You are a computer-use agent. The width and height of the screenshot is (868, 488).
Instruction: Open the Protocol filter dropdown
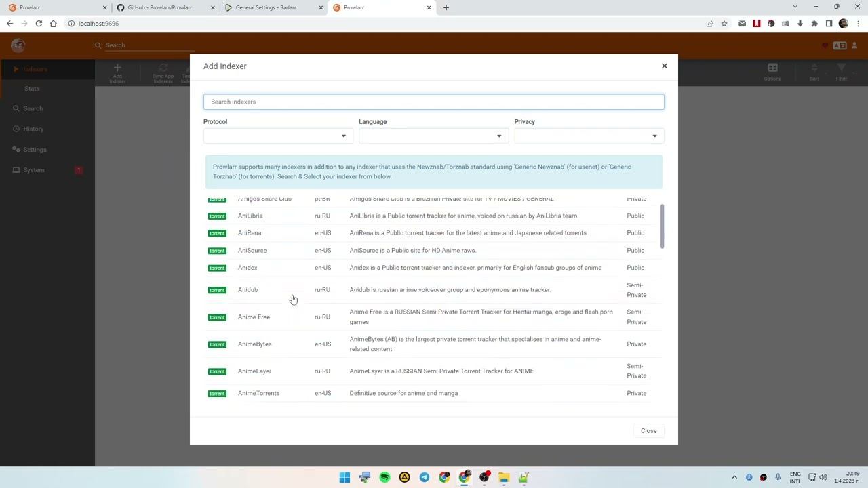[278, 136]
